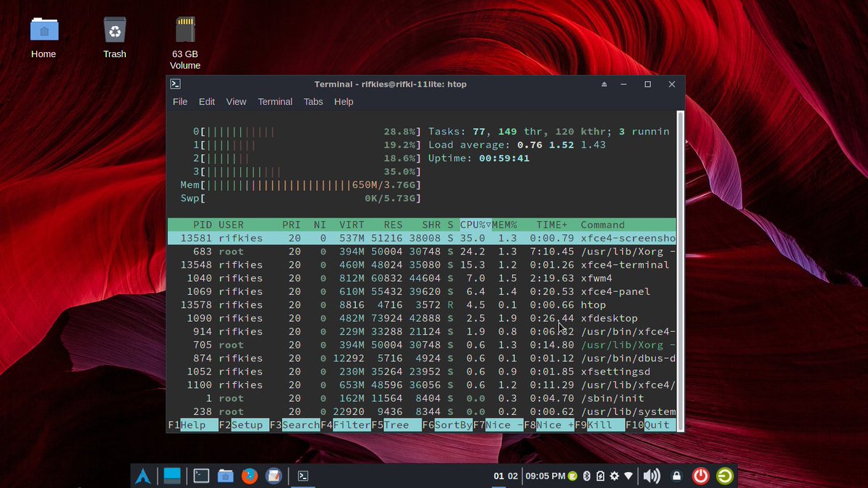The width and height of the screenshot is (868, 488).
Task: Click F4 Filter in htop footer
Action: pos(346,425)
